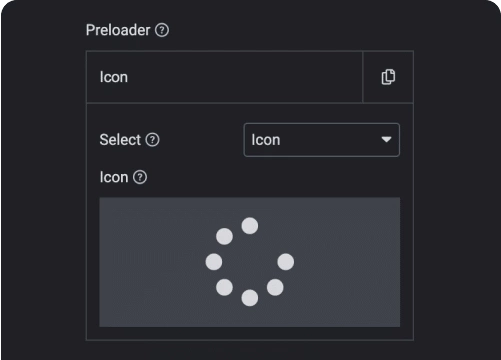Click the Select field label
The image size is (501, 360).
(120, 140)
